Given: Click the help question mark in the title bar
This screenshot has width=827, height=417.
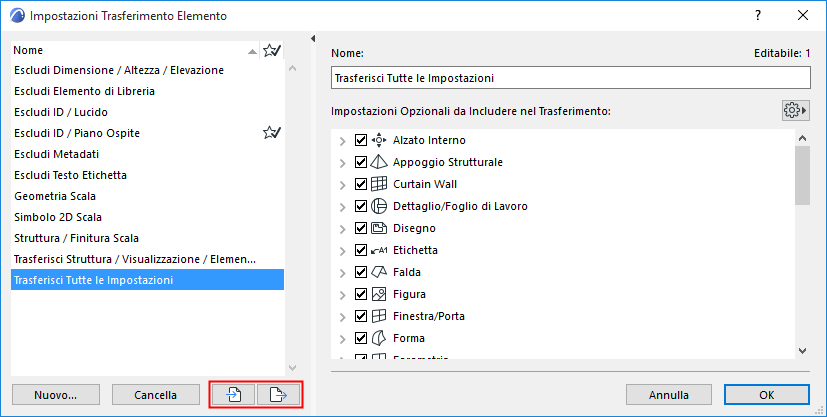Looking at the screenshot, I should 759,16.
